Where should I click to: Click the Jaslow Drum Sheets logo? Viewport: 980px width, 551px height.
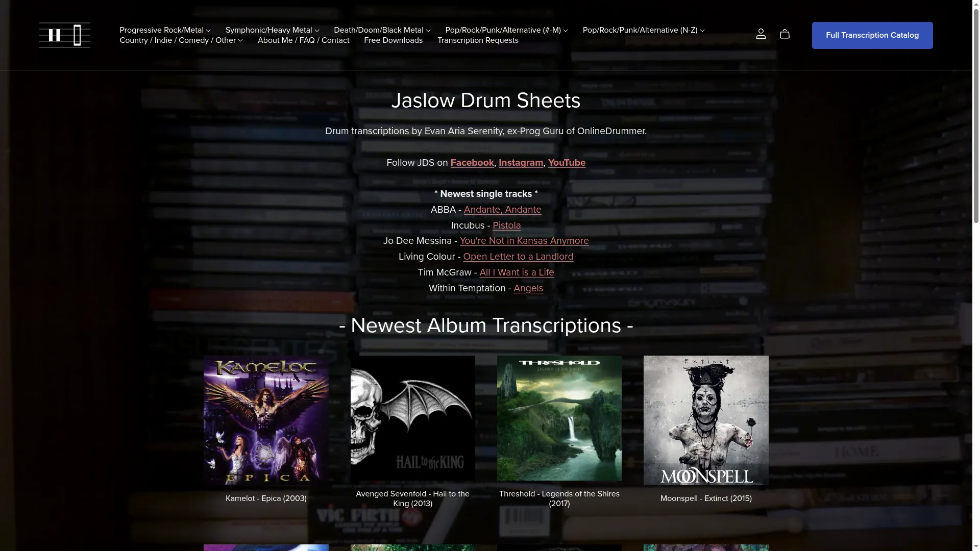[65, 35]
